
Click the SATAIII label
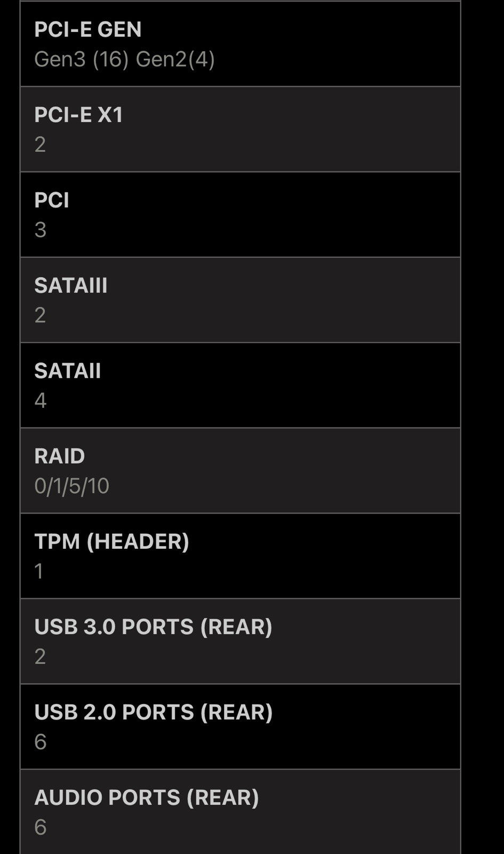click(71, 286)
